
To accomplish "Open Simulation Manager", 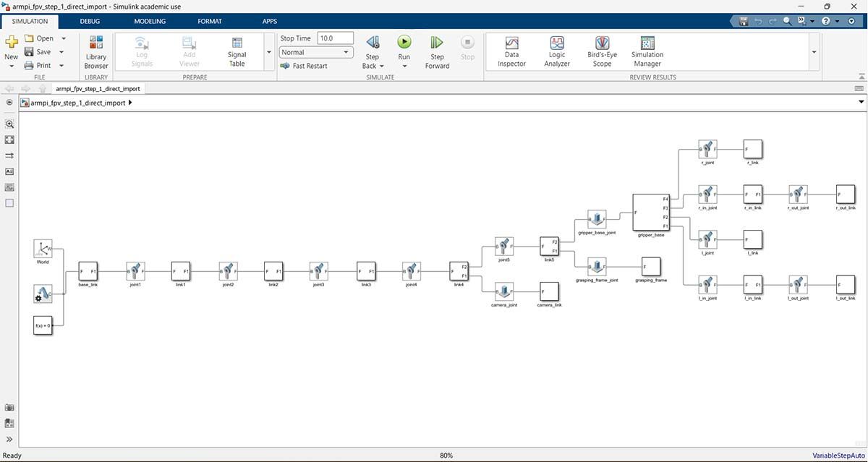I will 647,51.
